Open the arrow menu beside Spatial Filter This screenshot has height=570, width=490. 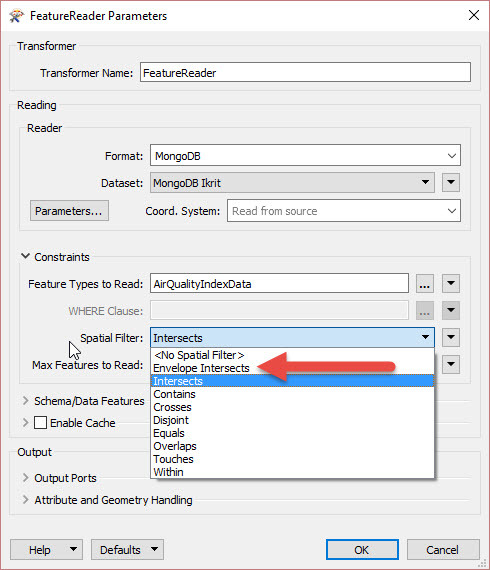tap(451, 337)
